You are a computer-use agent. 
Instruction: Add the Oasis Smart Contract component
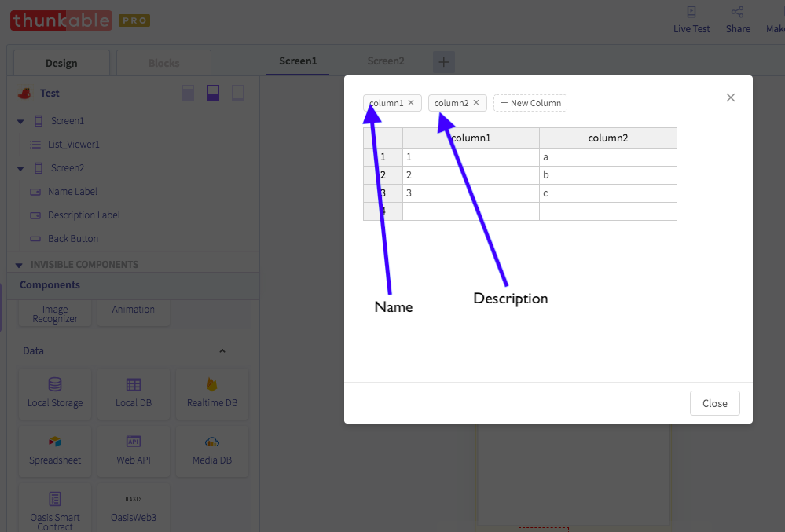55,508
